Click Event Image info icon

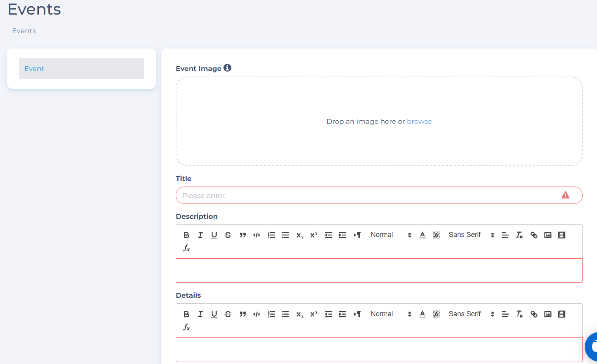tap(227, 68)
